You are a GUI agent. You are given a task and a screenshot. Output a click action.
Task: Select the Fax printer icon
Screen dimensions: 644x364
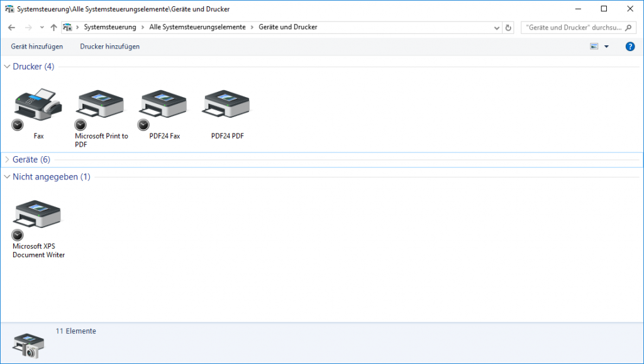[x=38, y=105]
